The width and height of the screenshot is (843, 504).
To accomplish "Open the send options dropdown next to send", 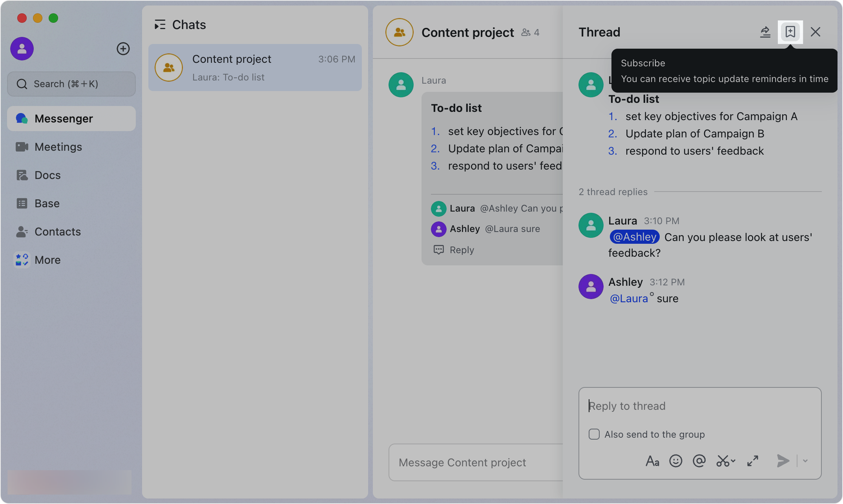I will (805, 461).
